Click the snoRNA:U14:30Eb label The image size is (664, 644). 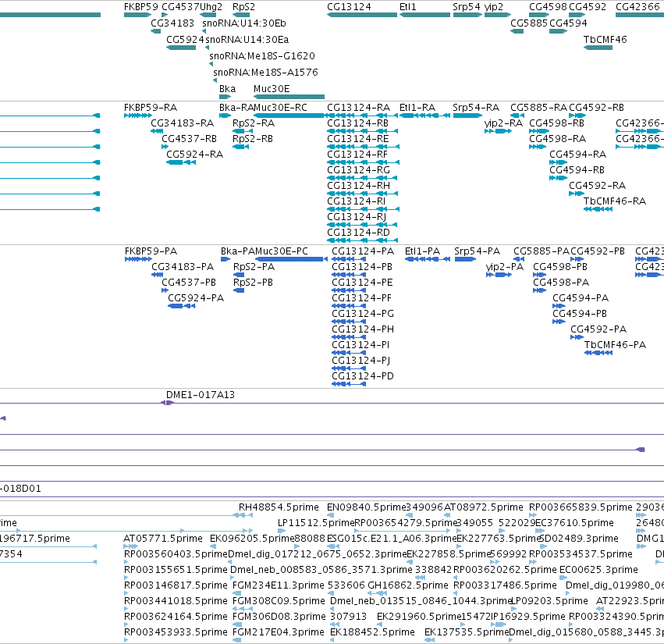pos(244,23)
